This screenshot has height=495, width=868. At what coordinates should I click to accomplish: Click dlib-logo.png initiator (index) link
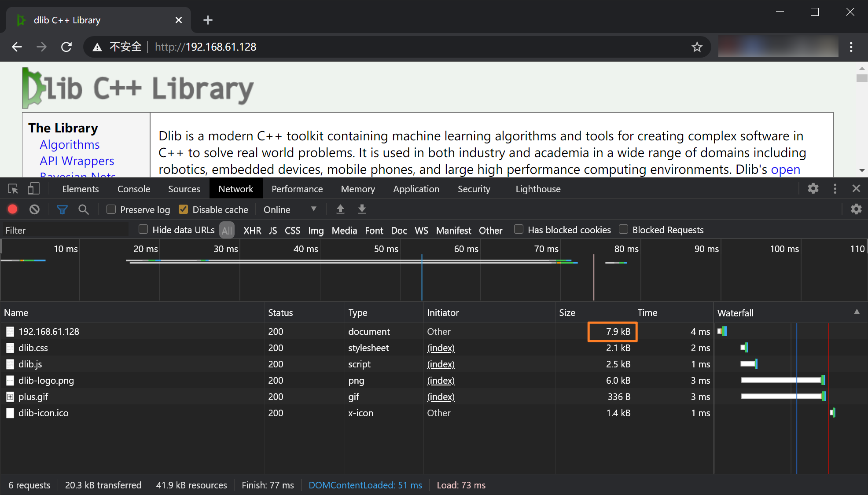tap(441, 381)
